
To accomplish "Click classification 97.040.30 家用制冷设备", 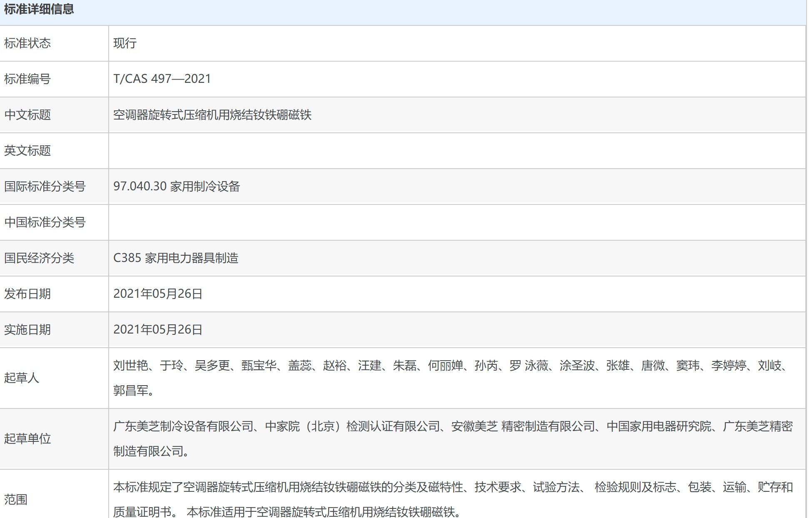I will pos(177,187).
